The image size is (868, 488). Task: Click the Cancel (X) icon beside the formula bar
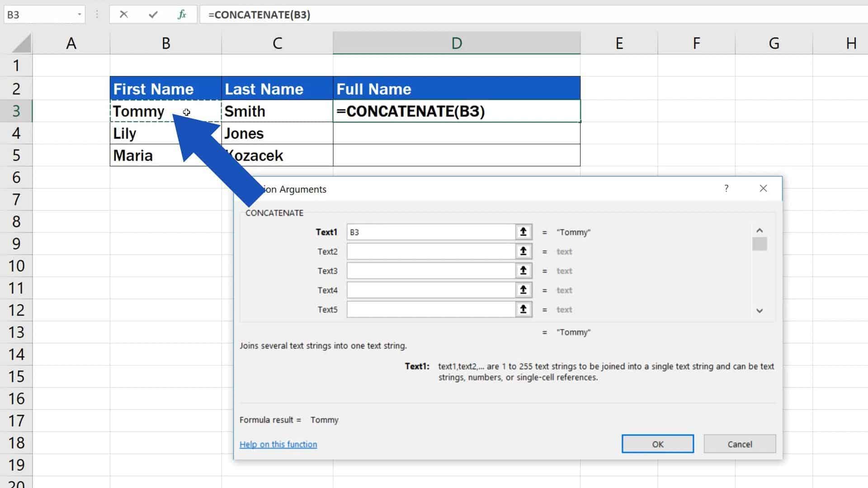click(x=123, y=14)
